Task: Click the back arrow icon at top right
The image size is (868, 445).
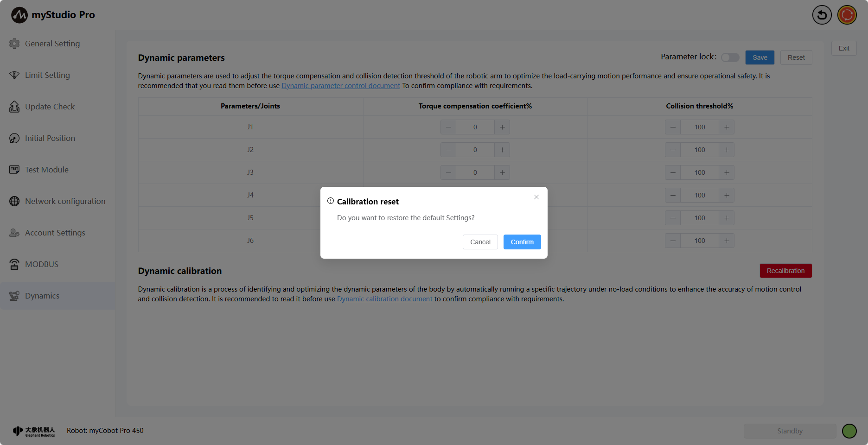Action: click(x=822, y=15)
